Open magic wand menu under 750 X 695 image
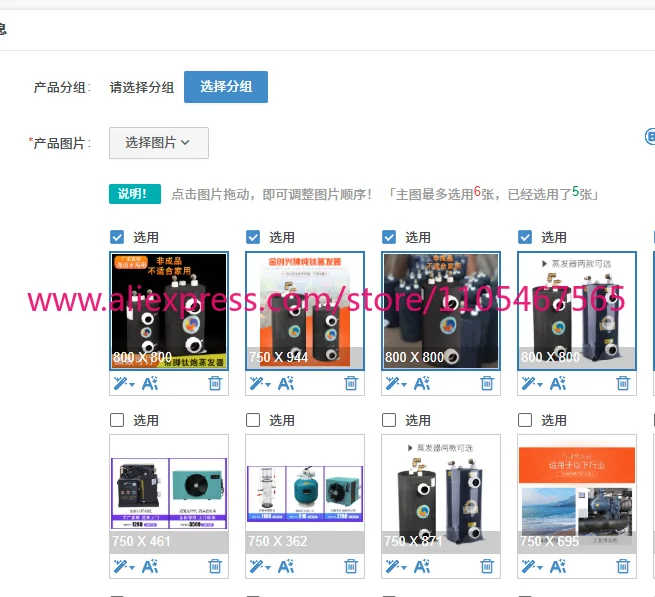 point(532,567)
